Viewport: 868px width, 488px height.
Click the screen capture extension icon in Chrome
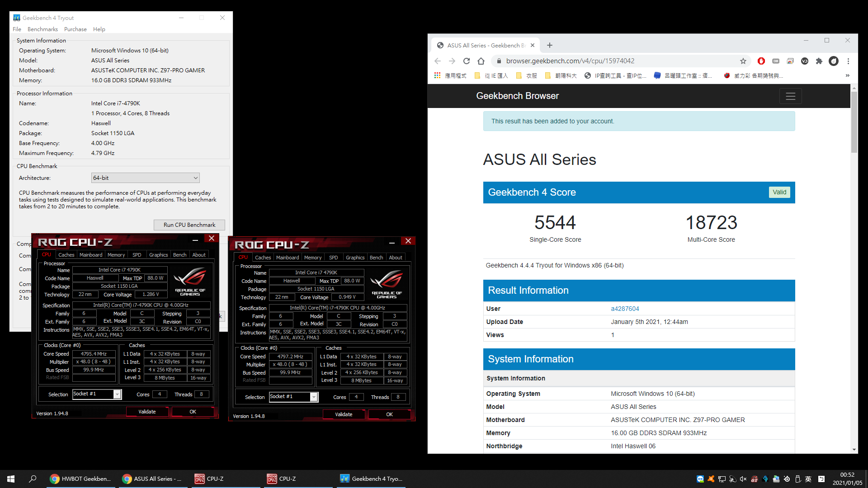(x=790, y=61)
